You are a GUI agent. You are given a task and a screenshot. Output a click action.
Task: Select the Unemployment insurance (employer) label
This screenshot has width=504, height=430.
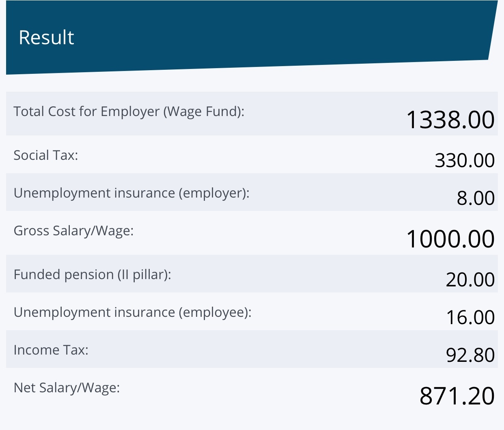[x=131, y=193]
